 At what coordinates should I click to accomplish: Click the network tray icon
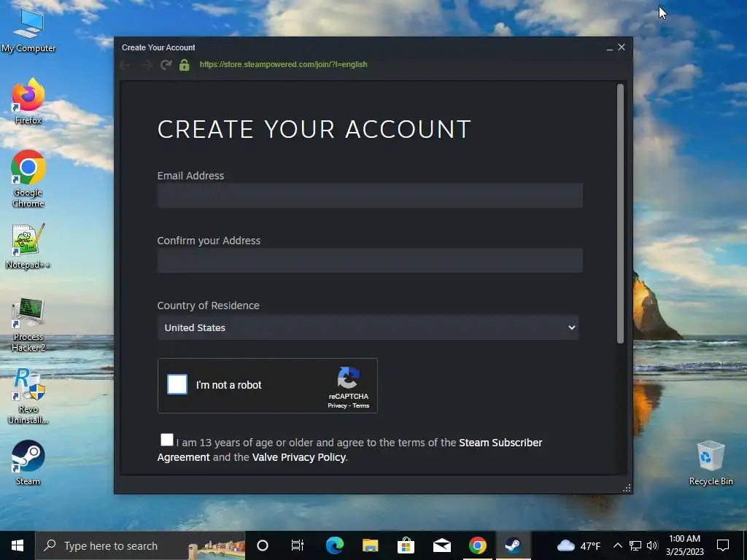coord(635,545)
